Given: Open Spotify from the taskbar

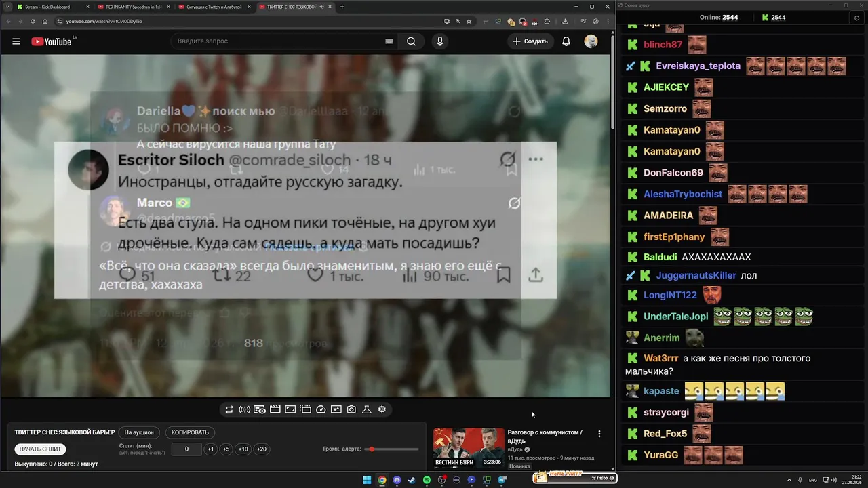Looking at the screenshot, I should (427, 480).
